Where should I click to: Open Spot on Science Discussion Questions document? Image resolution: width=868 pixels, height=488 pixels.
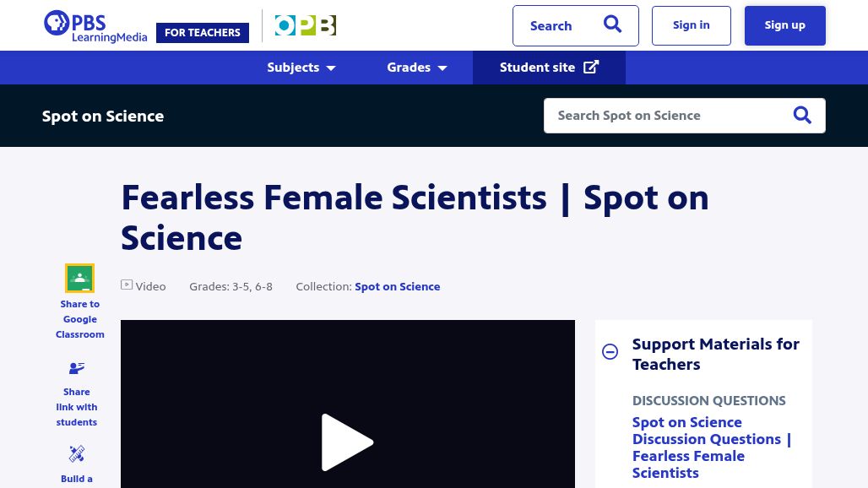coord(712,447)
